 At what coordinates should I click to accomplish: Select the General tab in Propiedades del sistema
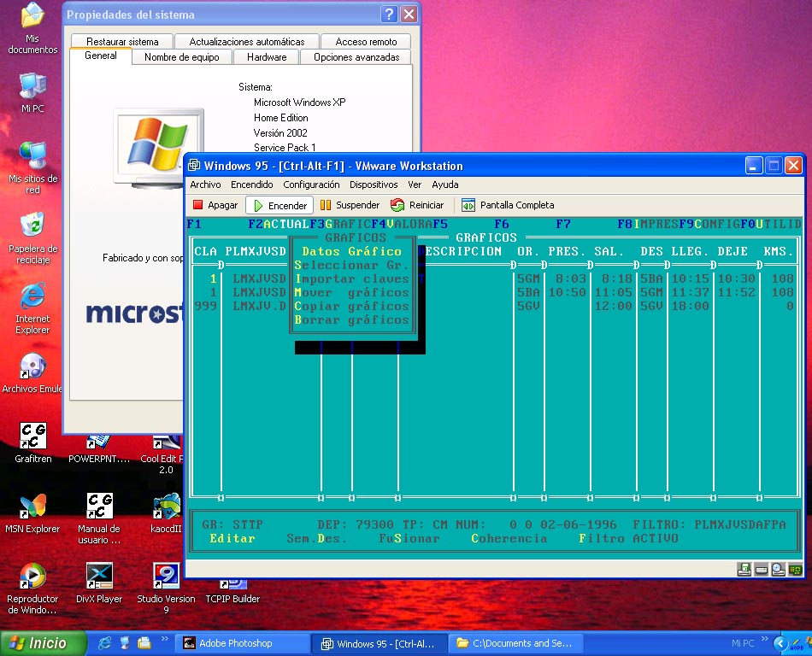(x=101, y=56)
